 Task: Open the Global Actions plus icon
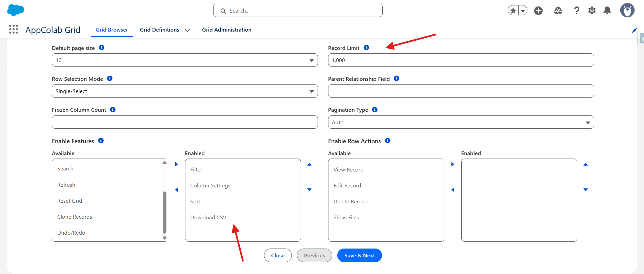coord(538,11)
